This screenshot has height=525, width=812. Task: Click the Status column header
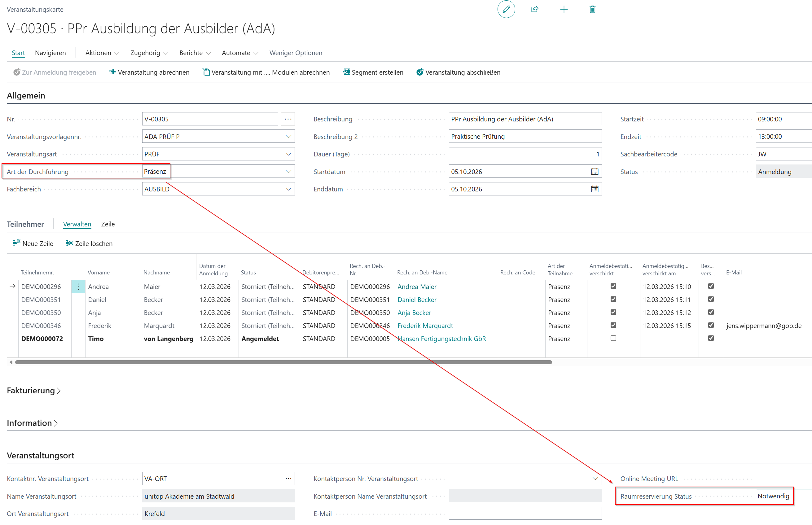pos(248,272)
